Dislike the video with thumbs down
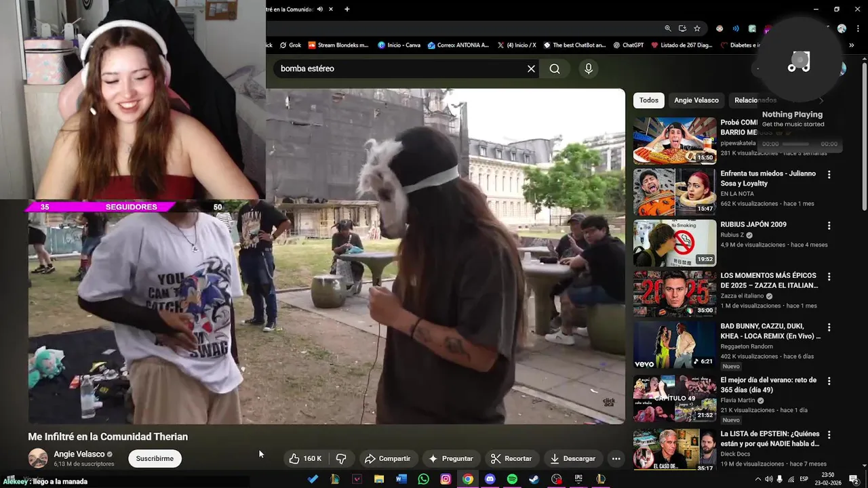Screen dimensions: 868x488 tap(341, 459)
